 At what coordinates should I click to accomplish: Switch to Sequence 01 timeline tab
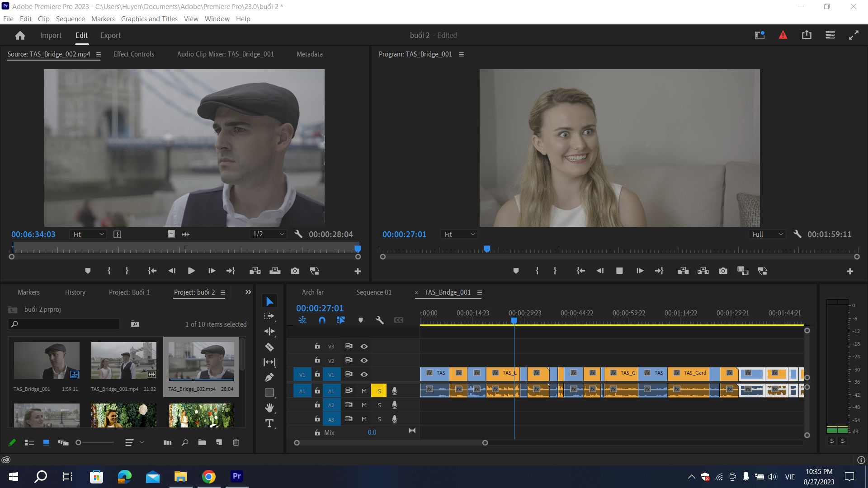coord(374,292)
